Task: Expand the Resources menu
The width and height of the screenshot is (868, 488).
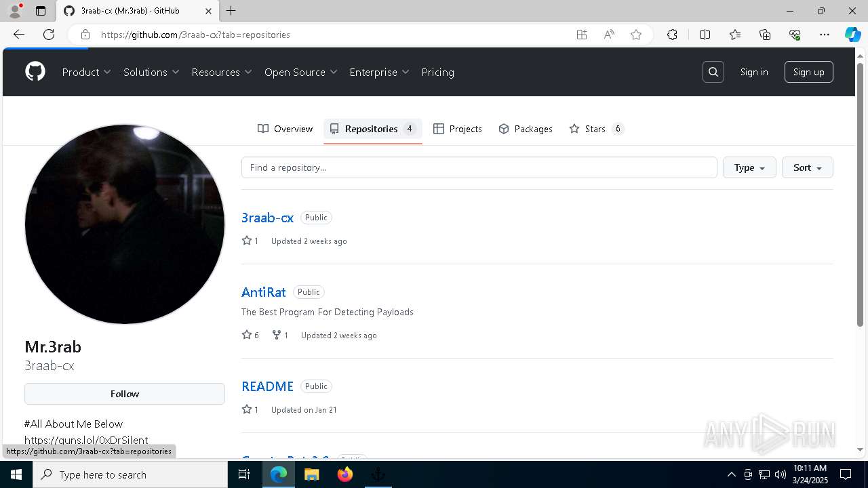Action: click(x=222, y=72)
